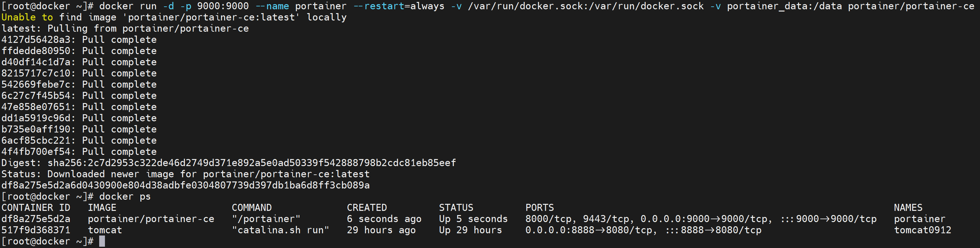980x248 pixels.
Task: Click container ID 517f9d368371 in the table
Action: coord(36,230)
